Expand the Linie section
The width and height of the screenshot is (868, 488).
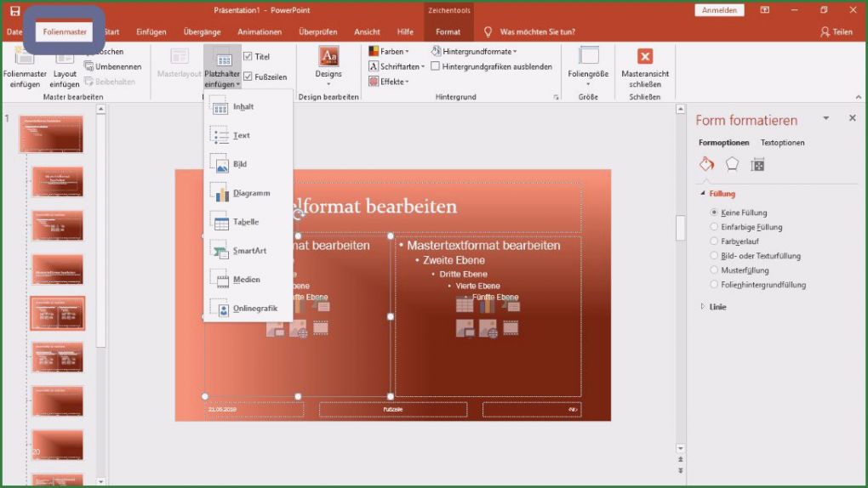703,307
